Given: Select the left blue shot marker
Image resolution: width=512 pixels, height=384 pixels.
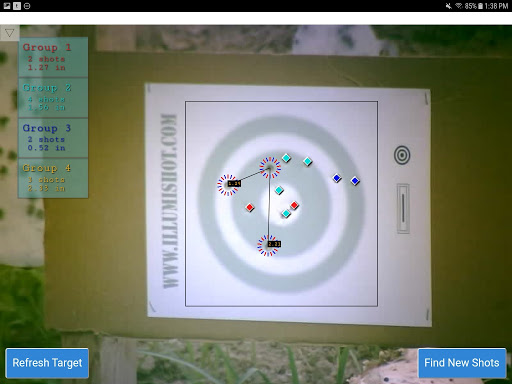Looking at the screenshot, I should pos(337,178).
